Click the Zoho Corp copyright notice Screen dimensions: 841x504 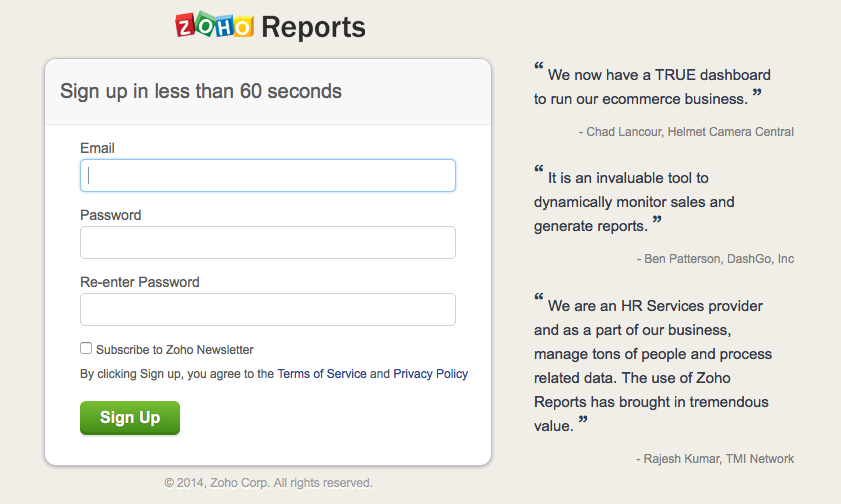[268, 483]
